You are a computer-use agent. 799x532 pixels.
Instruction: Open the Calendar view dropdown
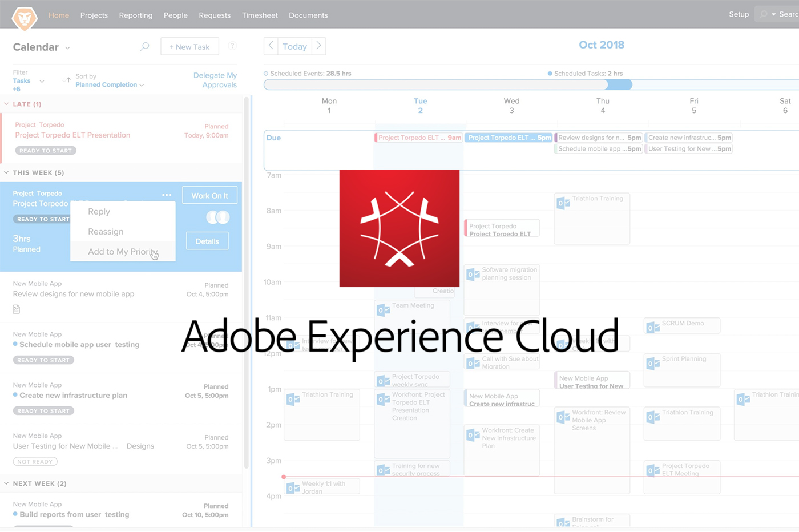pyautogui.click(x=67, y=48)
